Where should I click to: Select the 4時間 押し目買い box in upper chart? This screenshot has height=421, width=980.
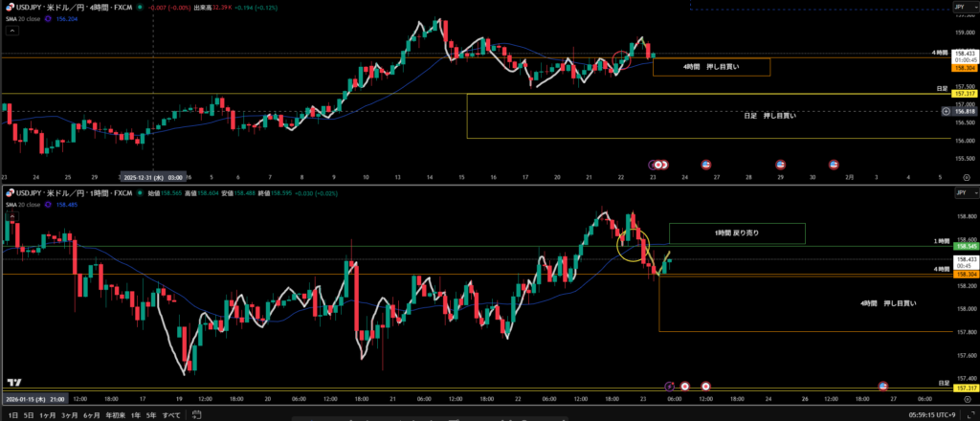point(711,67)
